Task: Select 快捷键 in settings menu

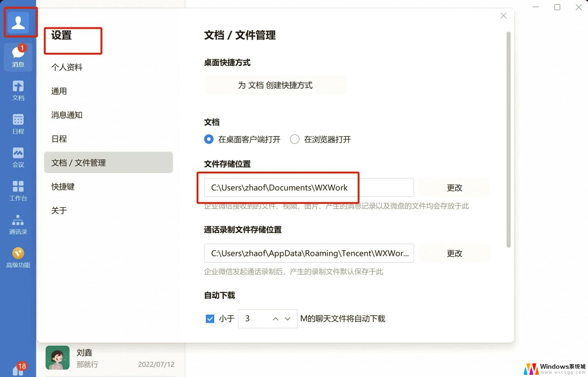Action: point(63,187)
